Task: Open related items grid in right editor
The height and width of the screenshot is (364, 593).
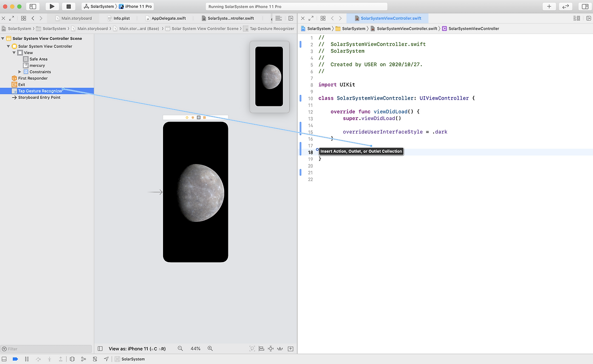Action: coord(323,19)
